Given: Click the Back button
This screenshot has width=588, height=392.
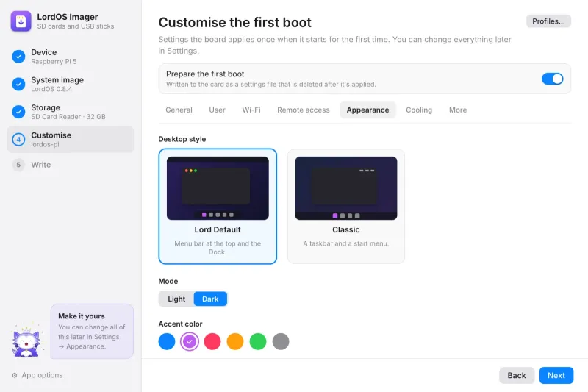Looking at the screenshot, I should point(517,376).
